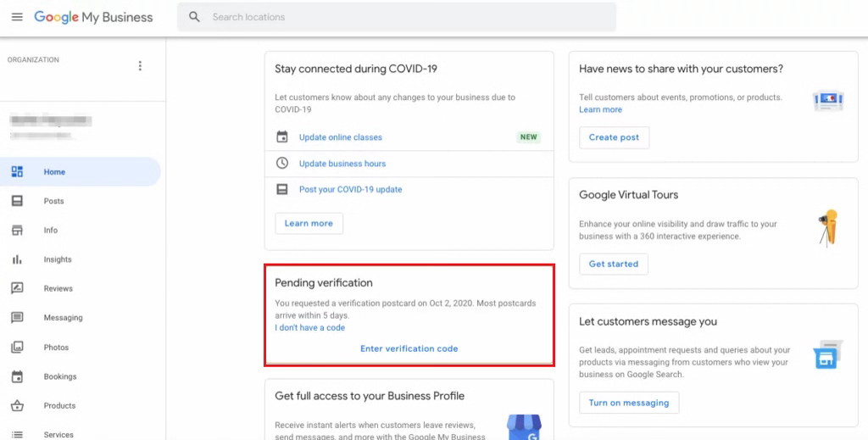Image resolution: width=868 pixels, height=440 pixels.
Task: Click the ORGANIZATION label
Action: click(33, 60)
